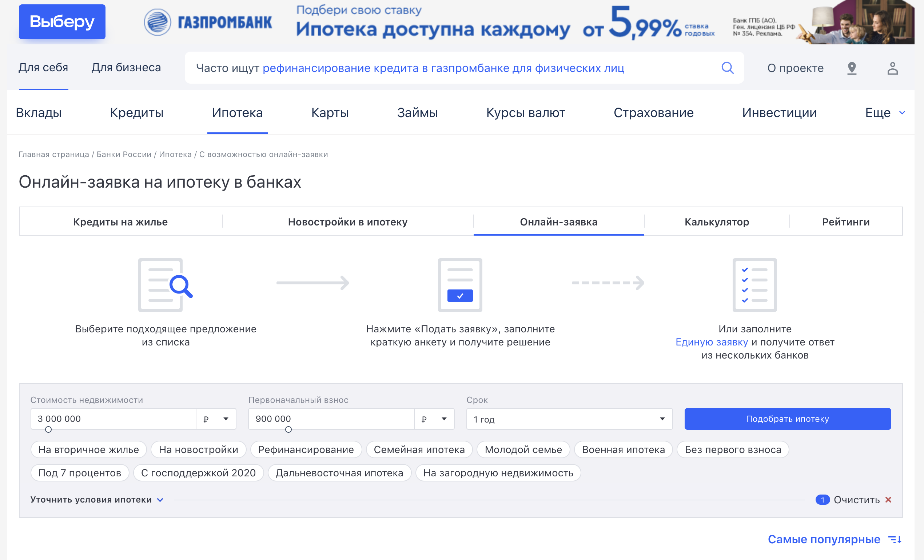The image size is (924, 560).
Task: Open the Займы menu section
Action: pos(417,112)
